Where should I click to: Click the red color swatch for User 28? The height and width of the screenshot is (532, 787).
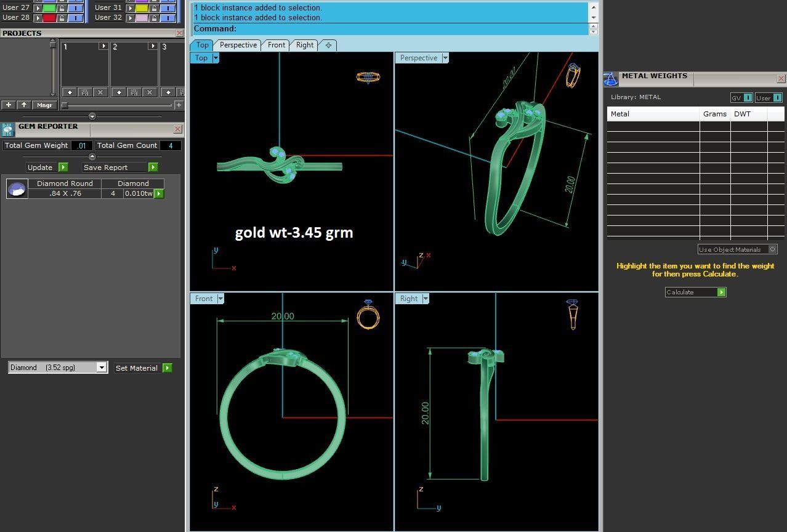pos(49,18)
